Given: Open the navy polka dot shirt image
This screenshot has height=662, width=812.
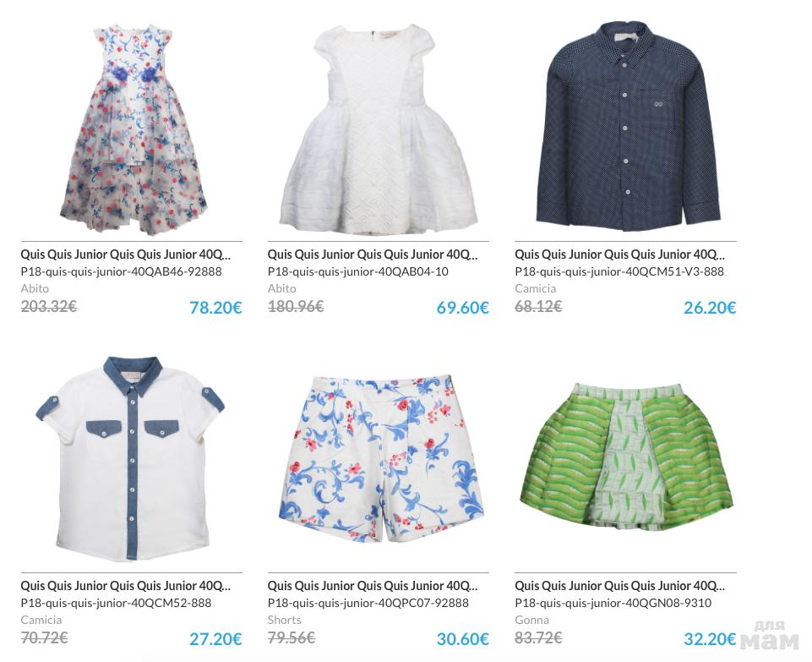Looking at the screenshot, I should 626,126.
